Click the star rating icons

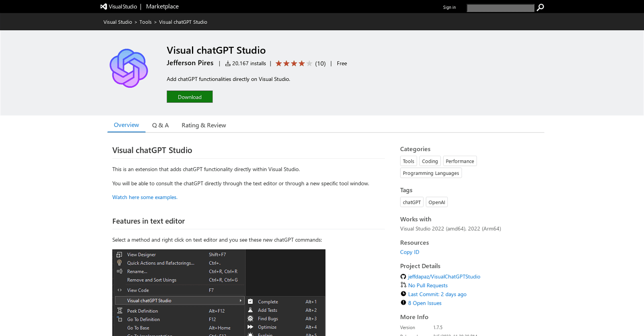294,63
